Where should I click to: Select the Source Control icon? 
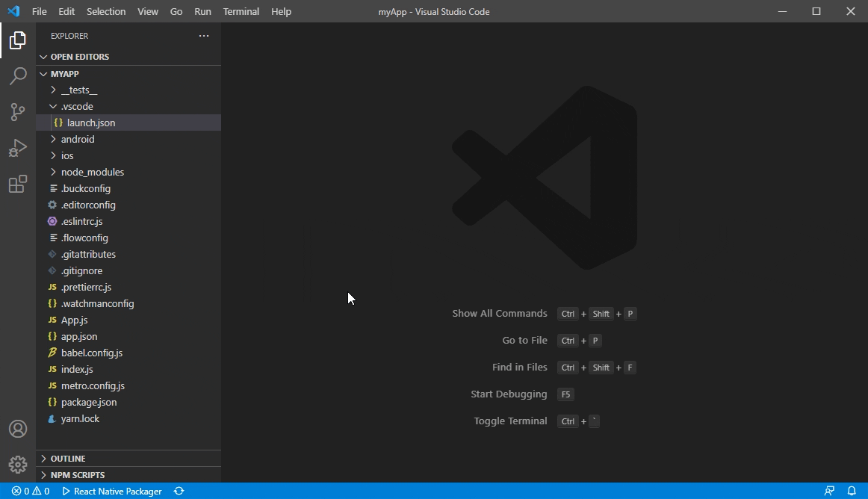point(18,112)
